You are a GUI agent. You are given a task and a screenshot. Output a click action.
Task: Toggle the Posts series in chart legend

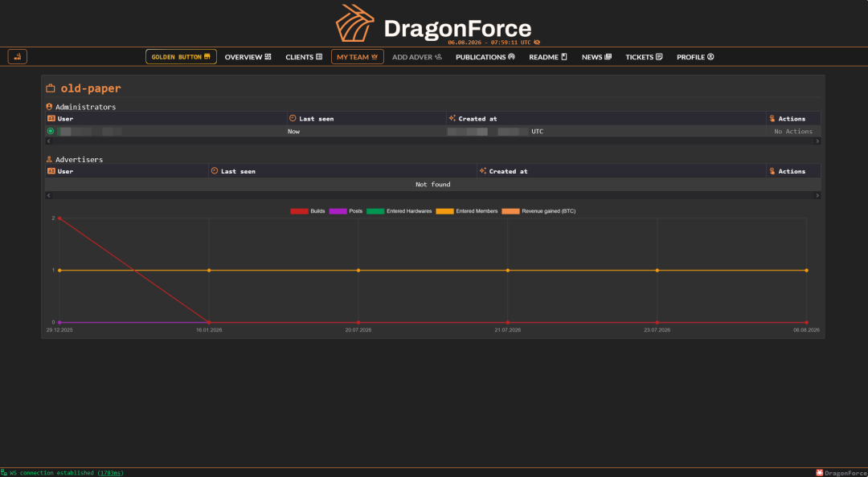click(x=346, y=211)
